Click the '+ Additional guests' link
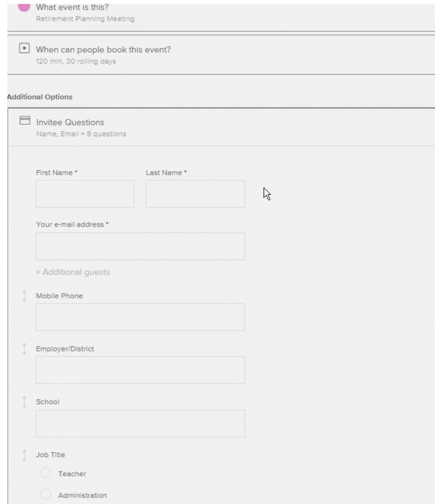 click(x=73, y=272)
